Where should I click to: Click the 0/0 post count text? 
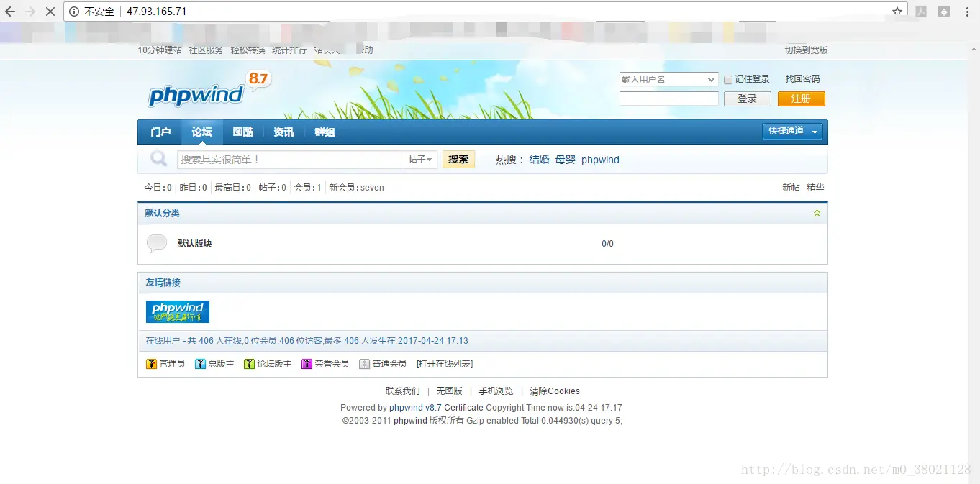point(608,244)
